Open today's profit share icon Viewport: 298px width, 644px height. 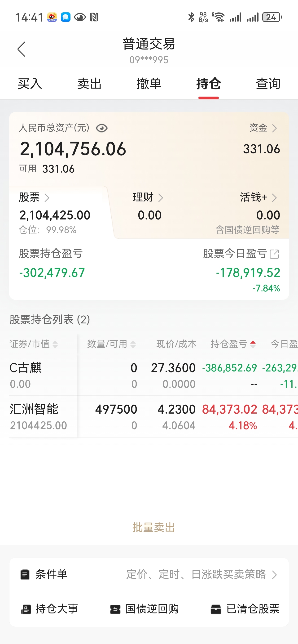click(x=274, y=254)
